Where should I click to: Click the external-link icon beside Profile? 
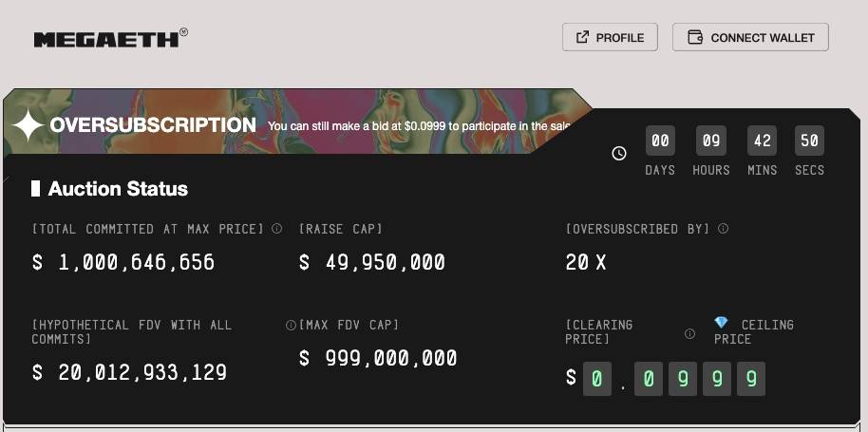tap(581, 38)
